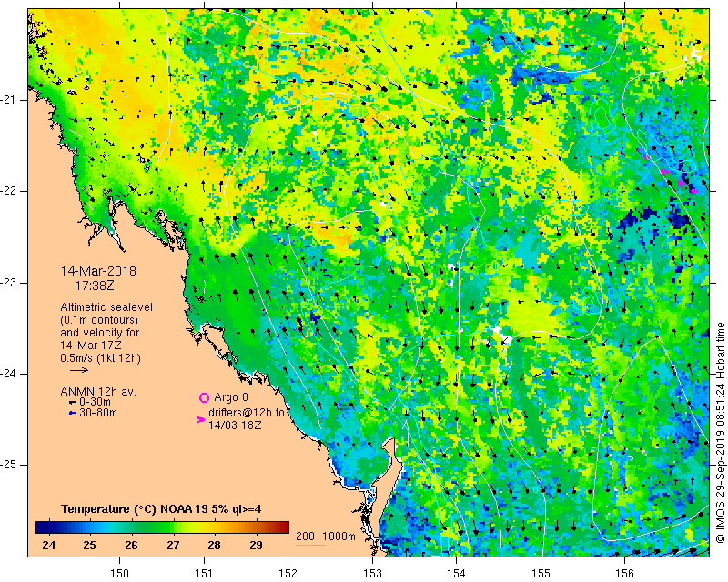Screen dimensions: 728x582
Task: Click the color bar tick label 27
Action: 173,545
